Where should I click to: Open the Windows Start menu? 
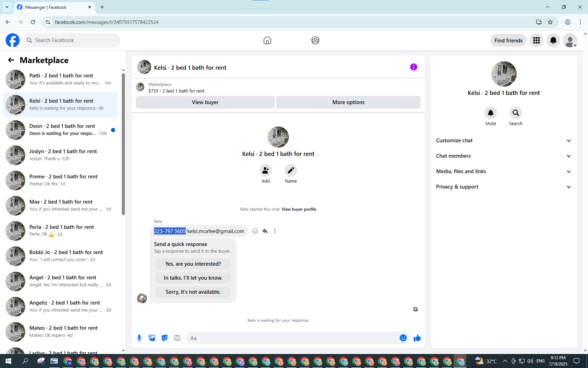coord(8,361)
